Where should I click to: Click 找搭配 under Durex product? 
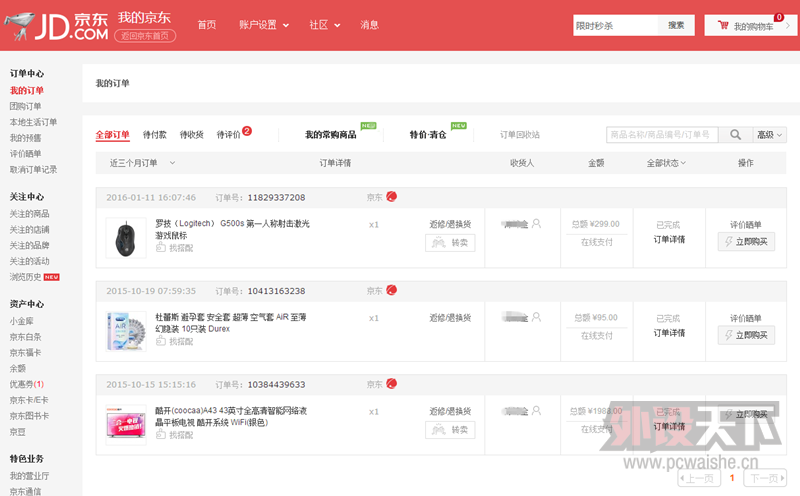(x=174, y=341)
